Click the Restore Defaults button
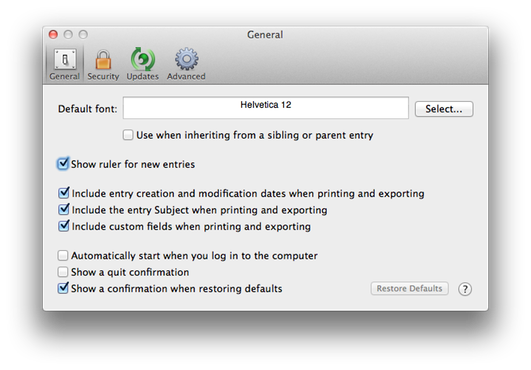Screen dimensions: 531x370 click(409, 288)
